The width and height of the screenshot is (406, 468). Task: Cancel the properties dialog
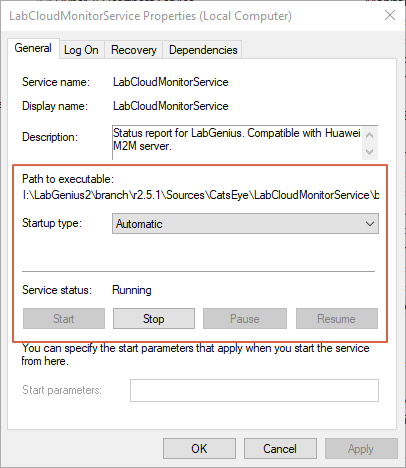(280, 449)
